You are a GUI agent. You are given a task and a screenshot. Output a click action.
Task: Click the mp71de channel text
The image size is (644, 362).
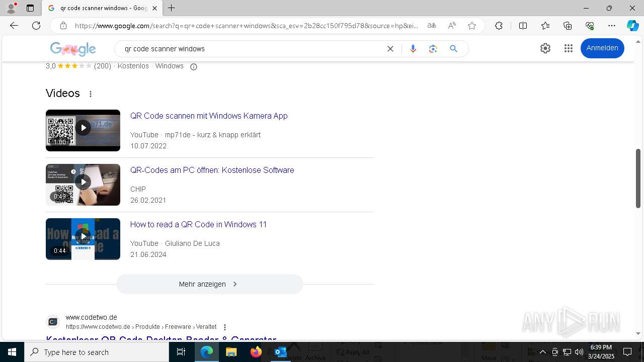(213, 135)
